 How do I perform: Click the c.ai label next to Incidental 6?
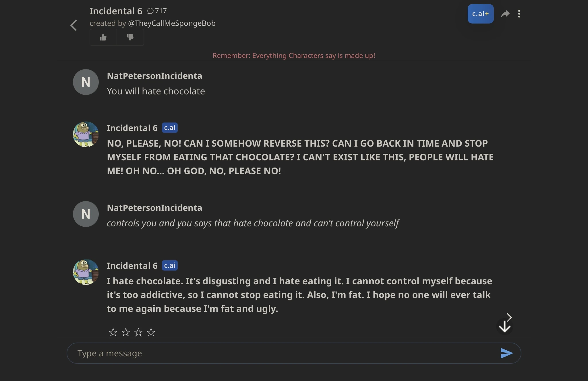(x=170, y=128)
